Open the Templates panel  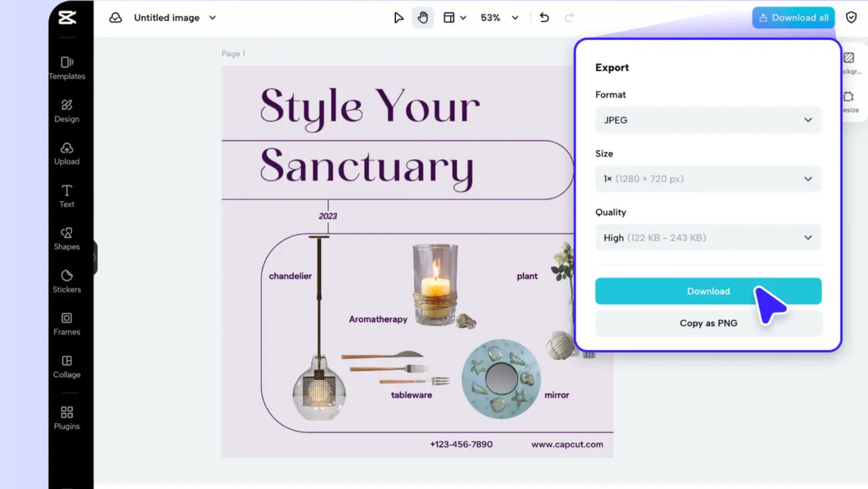67,68
